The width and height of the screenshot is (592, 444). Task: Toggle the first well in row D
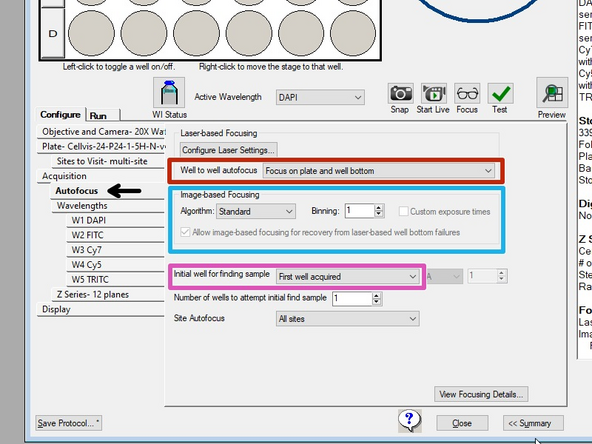[x=91, y=33]
